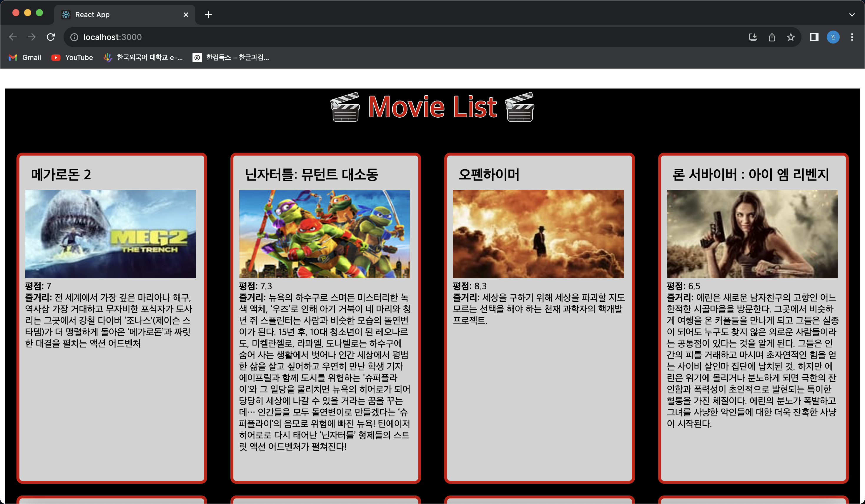The width and height of the screenshot is (865, 504).
Task: Click the 평점: 7.3 rating text
Action: 255,286
